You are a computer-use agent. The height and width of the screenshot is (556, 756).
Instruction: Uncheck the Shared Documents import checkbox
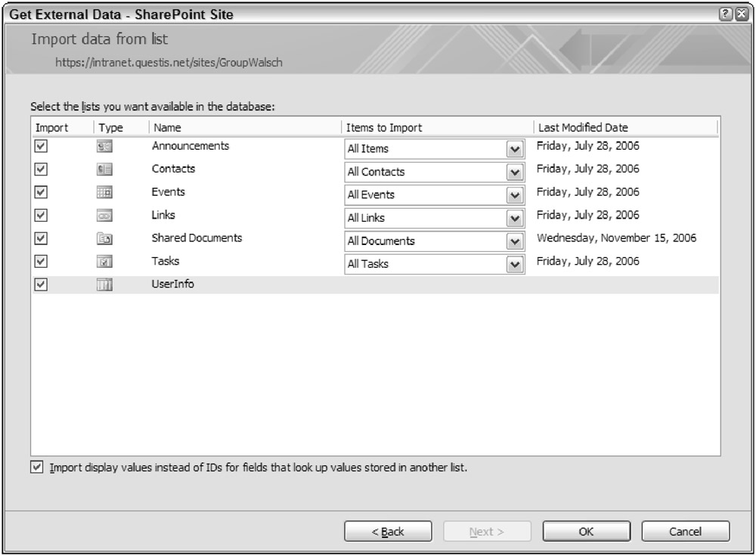tap(42, 239)
